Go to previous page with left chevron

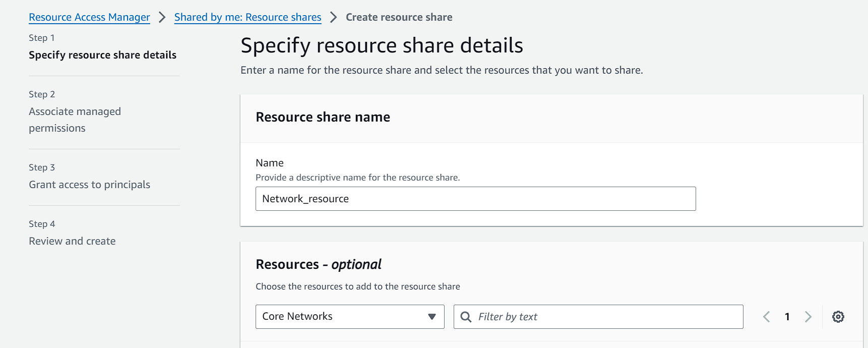(x=766, y=317)
